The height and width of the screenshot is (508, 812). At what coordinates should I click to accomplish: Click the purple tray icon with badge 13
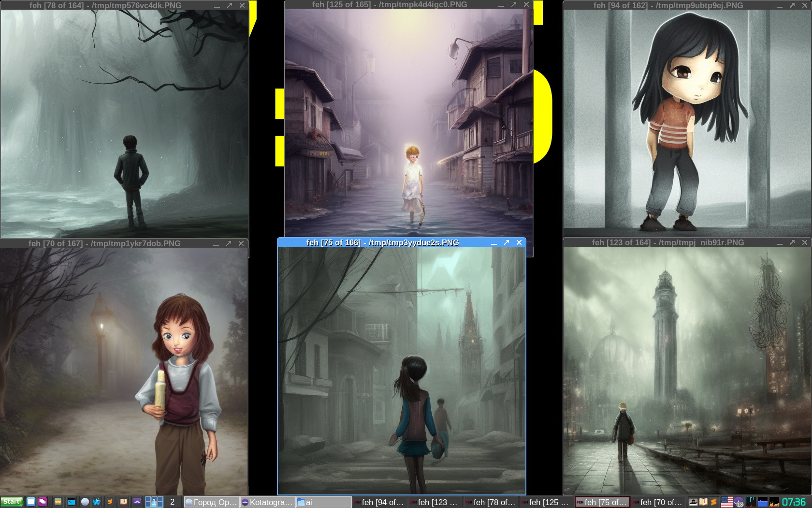pos(739,502)
